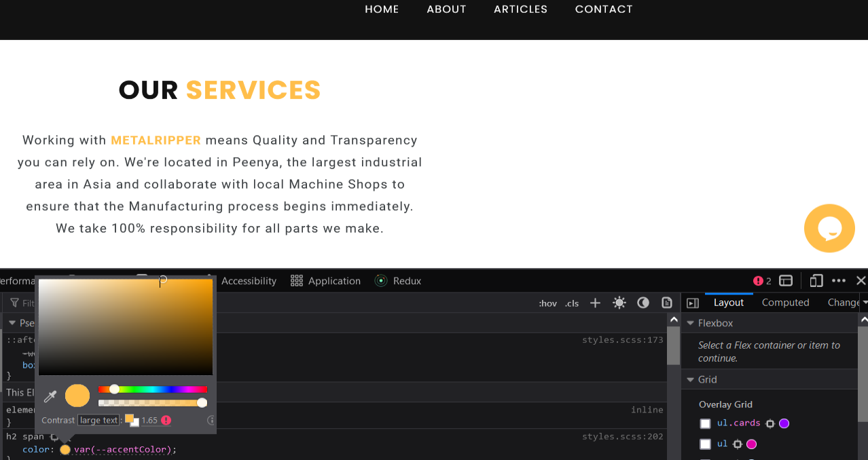Click HOME in the navigation bar
This screenshot has height=460, width=868.
[382, 9]
